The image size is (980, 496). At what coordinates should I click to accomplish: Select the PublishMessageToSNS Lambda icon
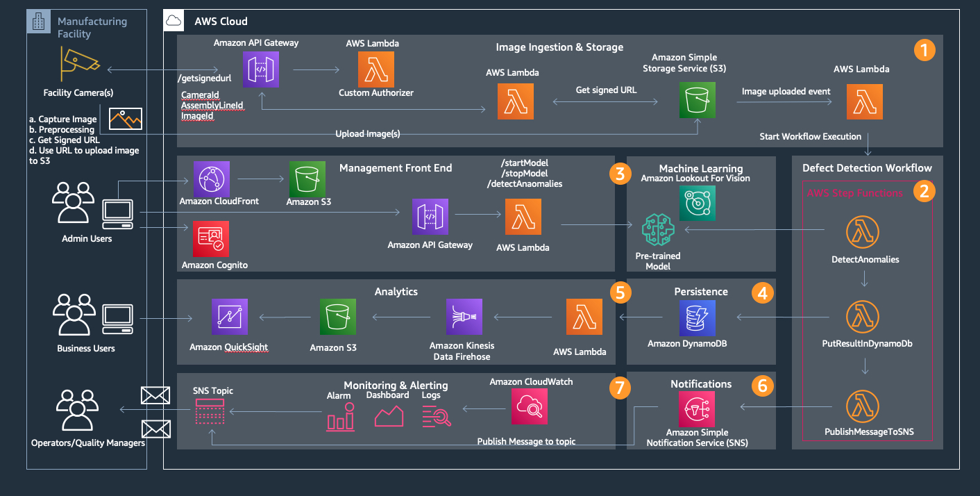864,406
